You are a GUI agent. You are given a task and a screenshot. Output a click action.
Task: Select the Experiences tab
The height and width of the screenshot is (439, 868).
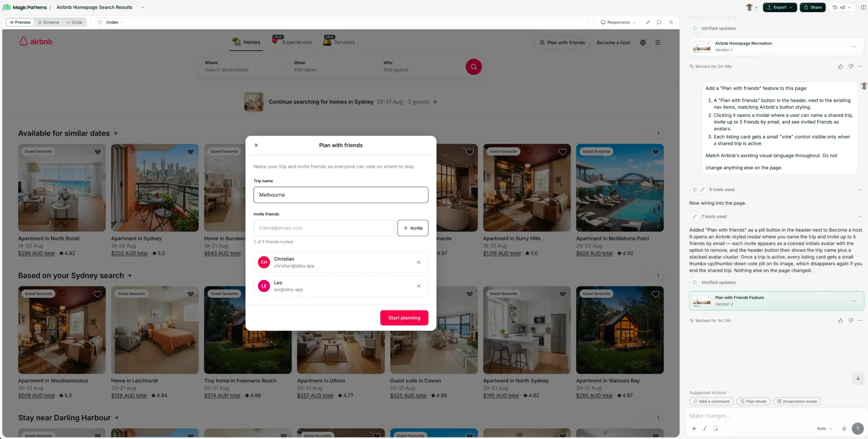click(292, 42)
